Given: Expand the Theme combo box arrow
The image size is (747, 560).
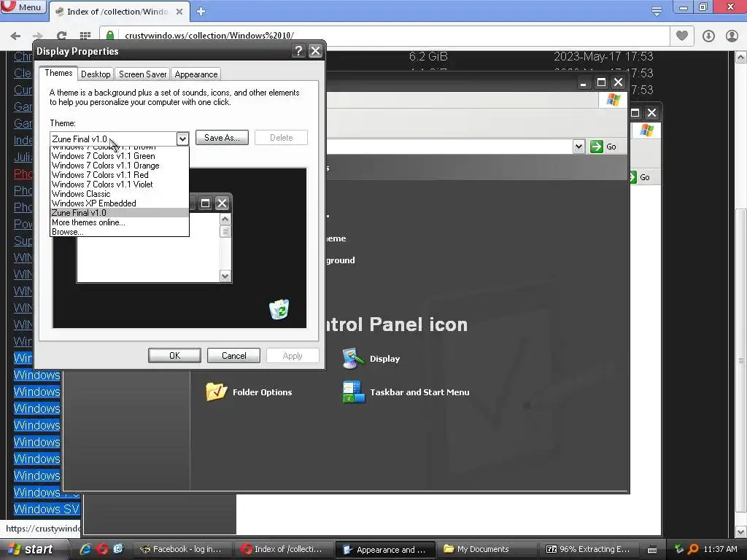Looking at the screenshot, I should (x=182, y=139).
